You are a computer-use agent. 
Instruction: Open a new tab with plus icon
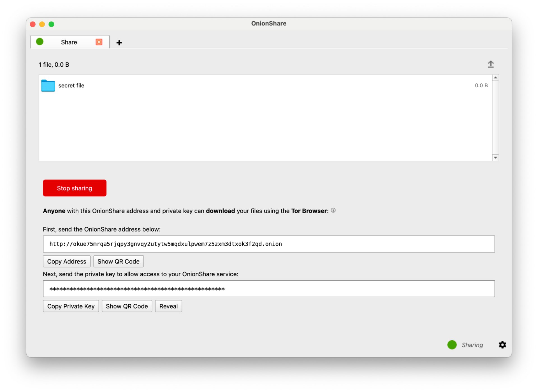tap(119, 43)
